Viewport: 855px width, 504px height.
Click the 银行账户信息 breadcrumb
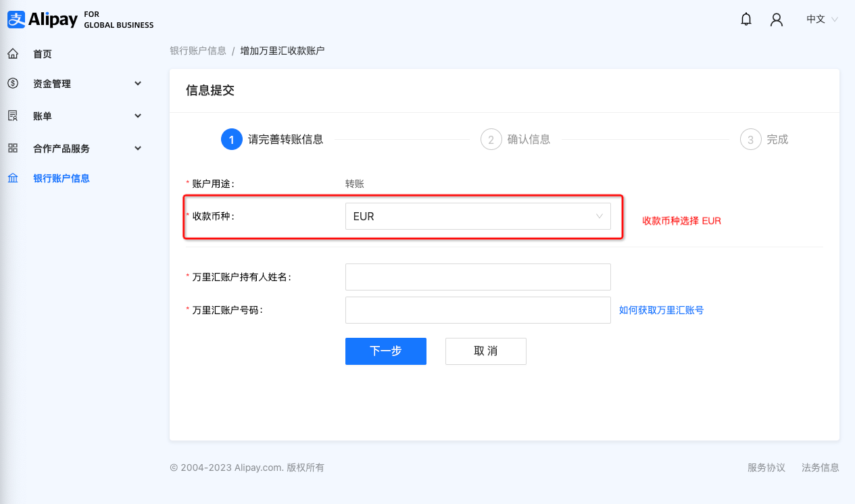tap(198, 50)
